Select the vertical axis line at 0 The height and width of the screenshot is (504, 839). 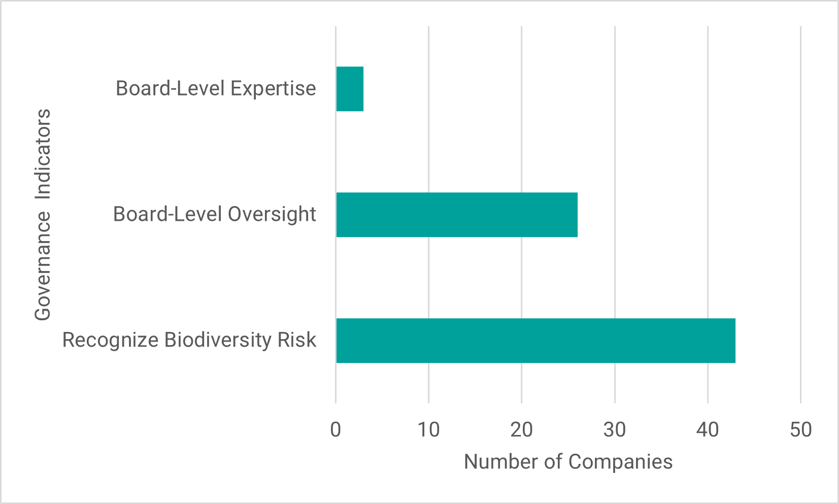pyautogui.click(x=335, y=152)
